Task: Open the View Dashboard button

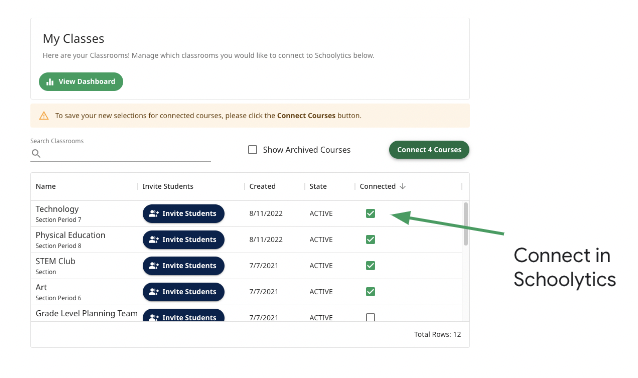Action: point(81,82)
